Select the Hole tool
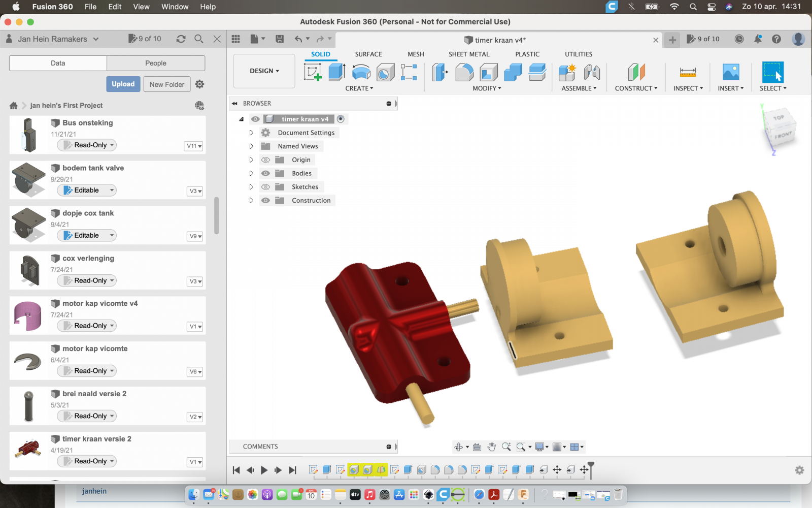 click(385, 72)
